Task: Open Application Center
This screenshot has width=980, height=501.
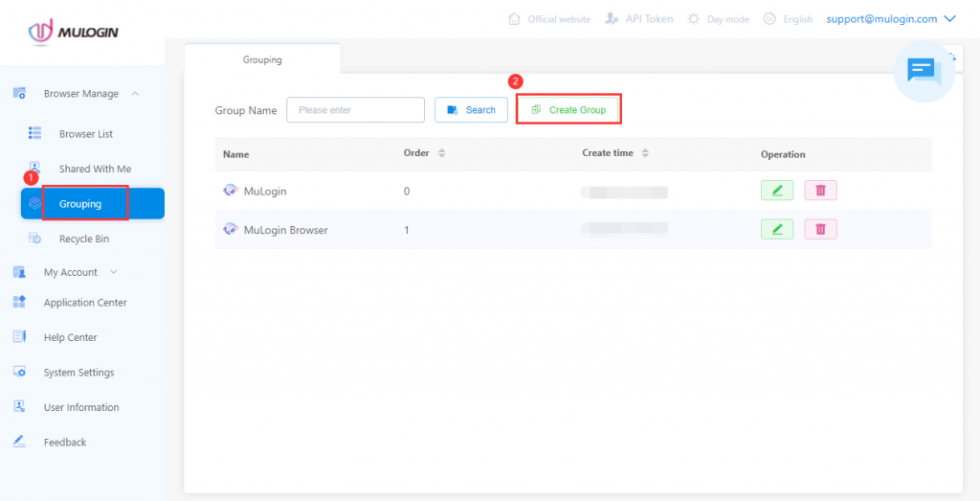Action: pyautogui.click(x=85, y=303)
